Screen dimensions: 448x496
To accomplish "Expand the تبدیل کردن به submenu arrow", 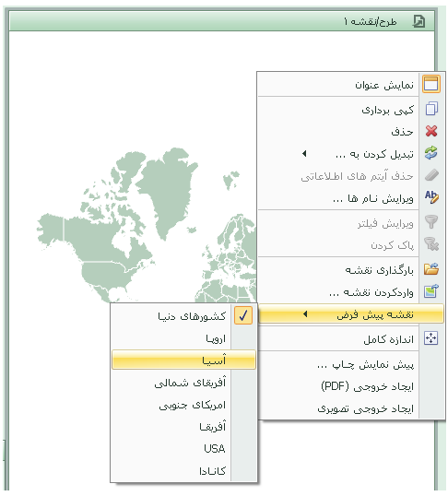I will (x=304, y=154).
